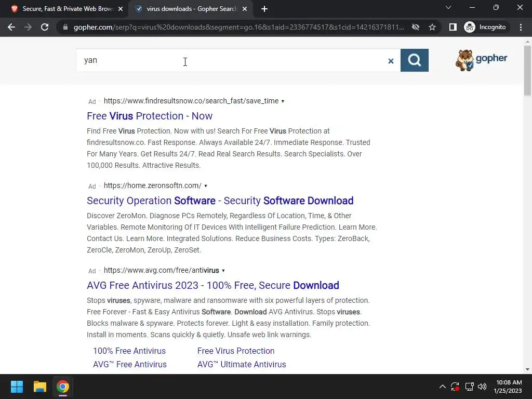532x399 pixels.
Task: Open File Explorer from the taskbar
Action: tap(39, 387)
